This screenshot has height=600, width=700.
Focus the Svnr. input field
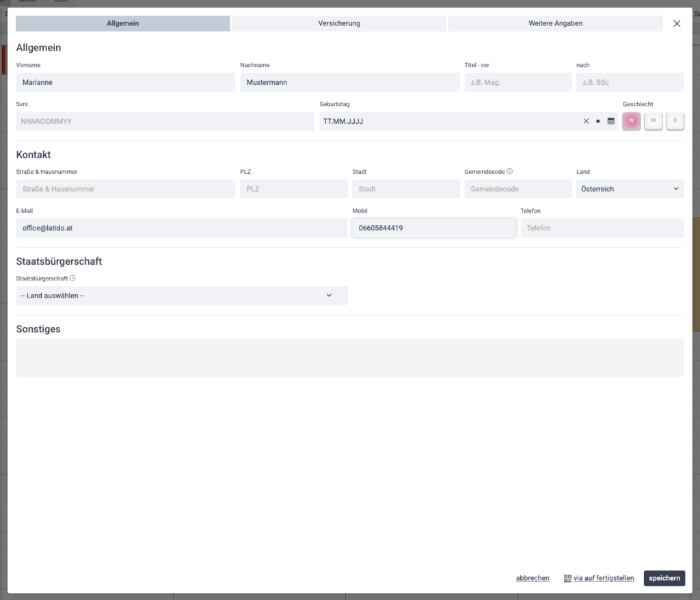point(165,121)
